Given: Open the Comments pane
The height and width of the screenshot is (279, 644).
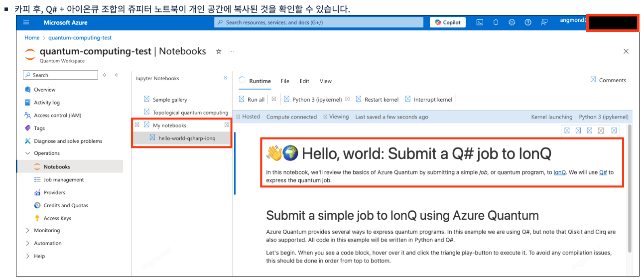Looking at the screenshot, I should 608,80.
